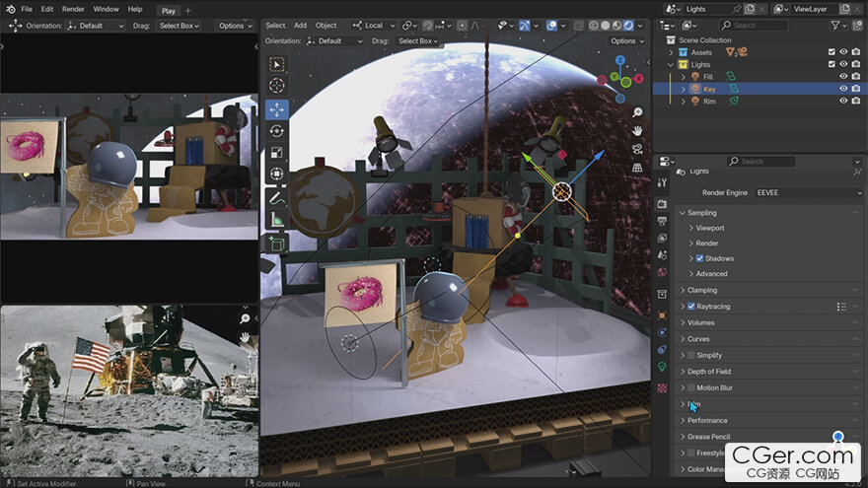This screenshot has width=868, height=488.
Task: Open the Scene properties tab
Action: tap(662, 255)
